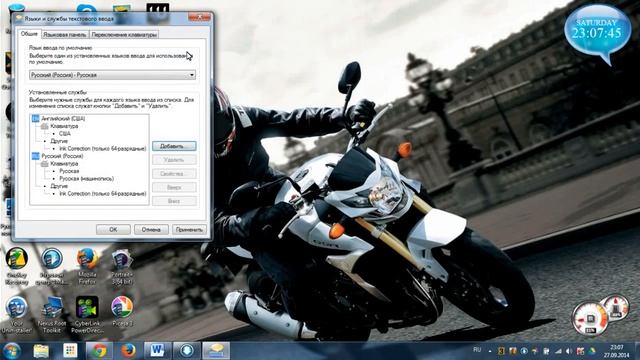This screenshot has width=640, height=360.
Task: Open the Portrait+ desktop icon
Action: (x=122, y=266)
